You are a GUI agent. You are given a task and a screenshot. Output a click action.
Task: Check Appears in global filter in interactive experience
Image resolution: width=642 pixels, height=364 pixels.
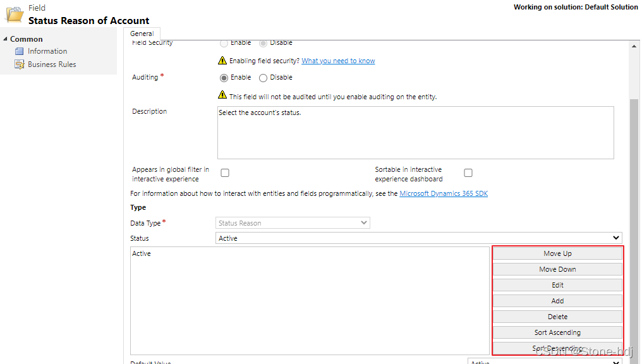click(225, 172)
